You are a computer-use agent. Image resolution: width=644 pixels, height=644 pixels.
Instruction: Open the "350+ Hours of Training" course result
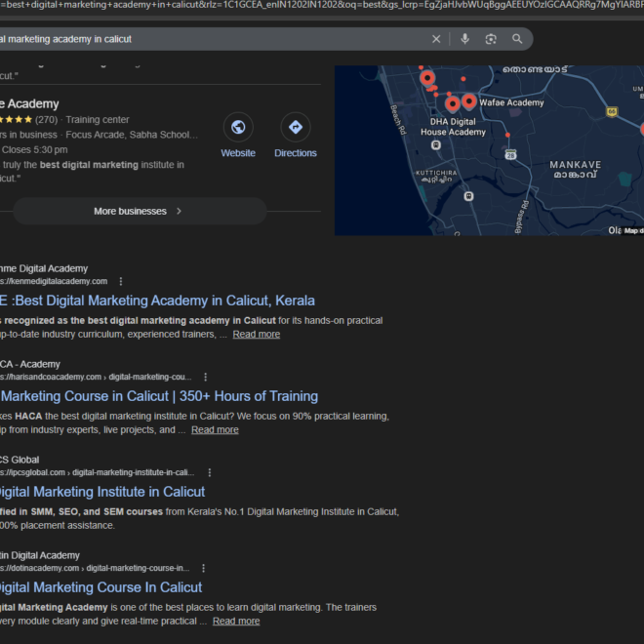(158, 396)
